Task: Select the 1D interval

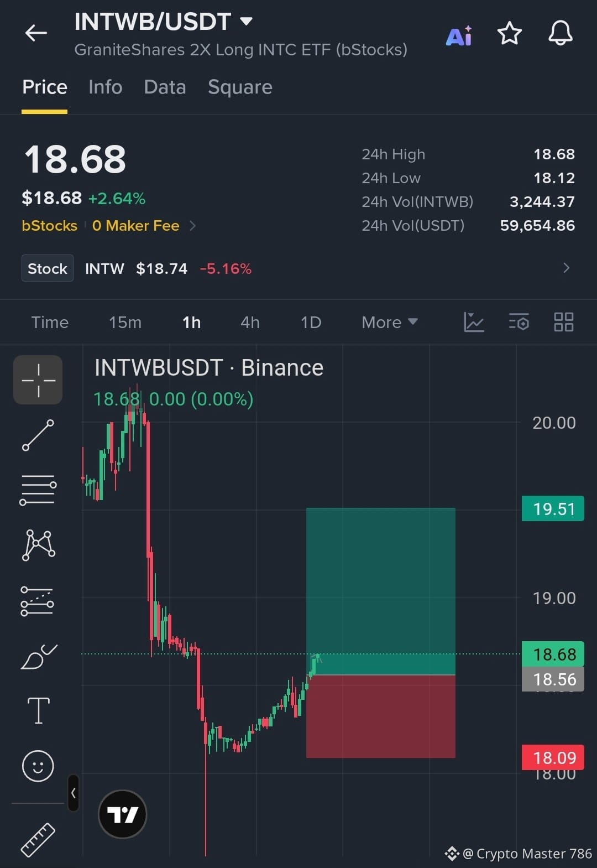Action: click(x=311, y=323)
